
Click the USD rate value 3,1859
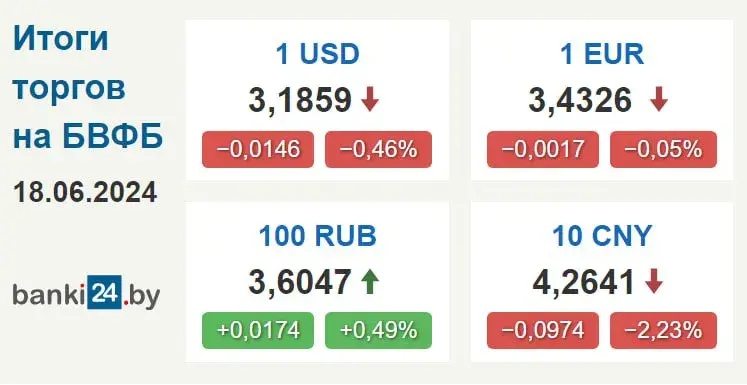pyautogui.click(x=300, y=100)
